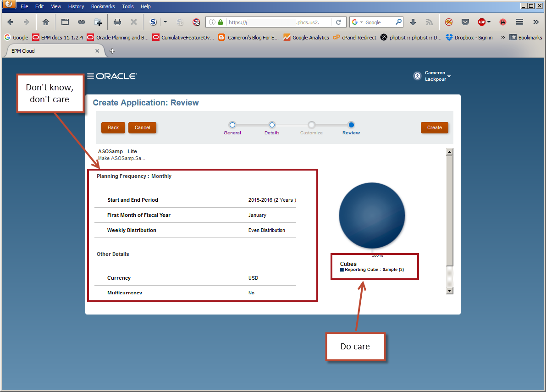The width and height of the screenshot is (546, 392).
Task: Click the orange Back button
Action: point(113,127)
